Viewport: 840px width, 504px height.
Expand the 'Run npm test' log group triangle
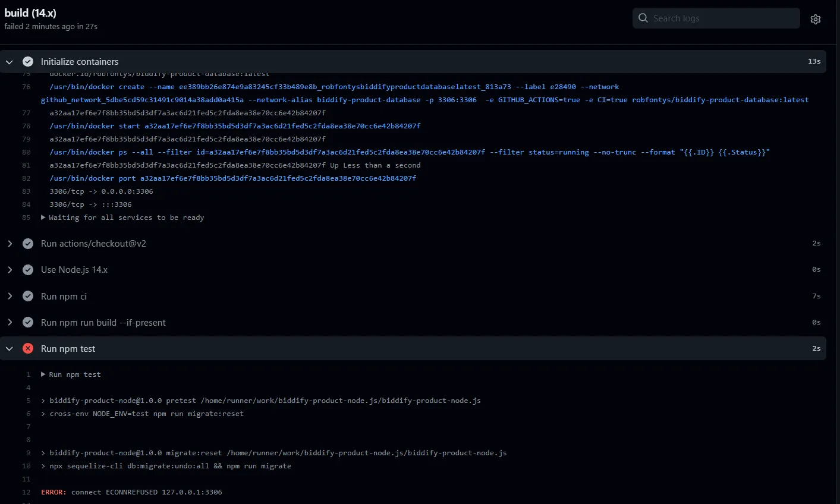click(x=43, y=374)
